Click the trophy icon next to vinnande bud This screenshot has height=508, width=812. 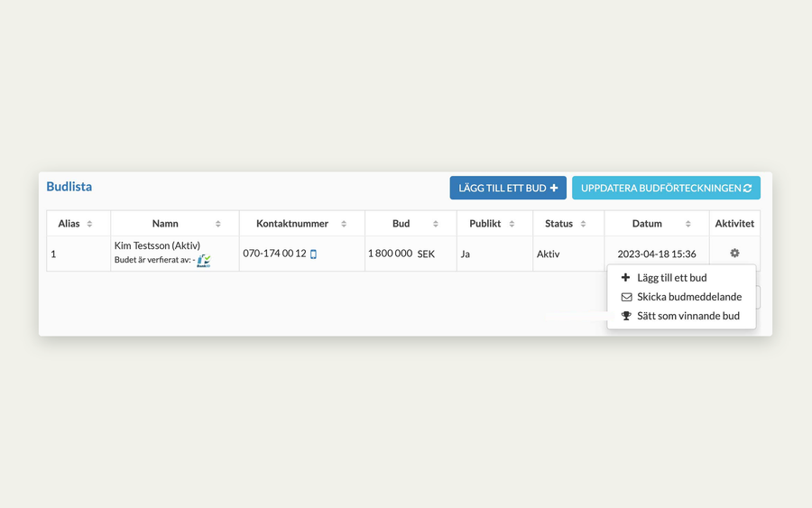click(x=627, y=316)
